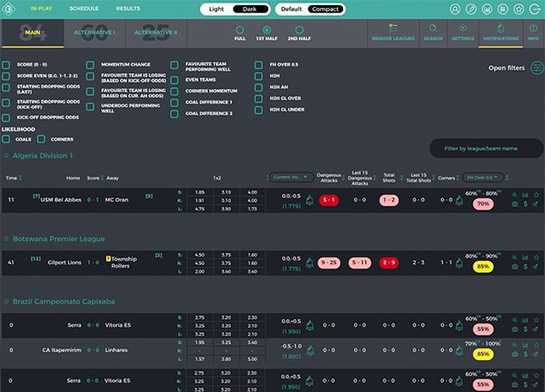Click the list document icon in header
The height and width of the screenshot is (392, 545).
[503, 9]
